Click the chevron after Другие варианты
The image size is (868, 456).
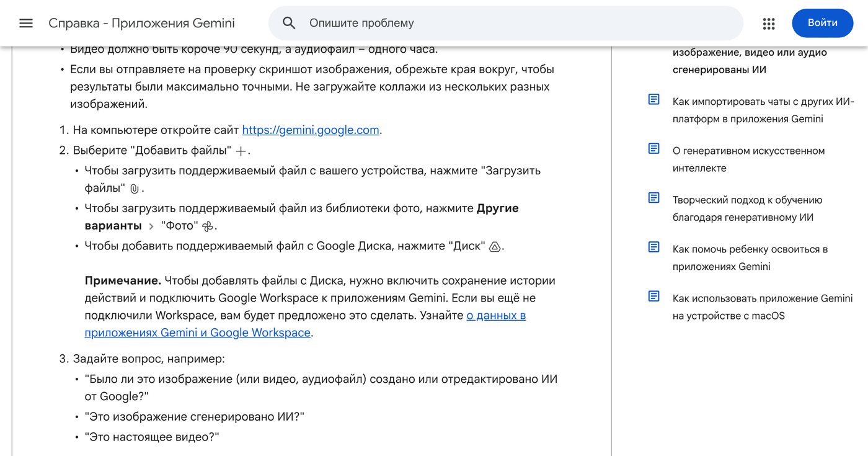(x=151, y=226)
